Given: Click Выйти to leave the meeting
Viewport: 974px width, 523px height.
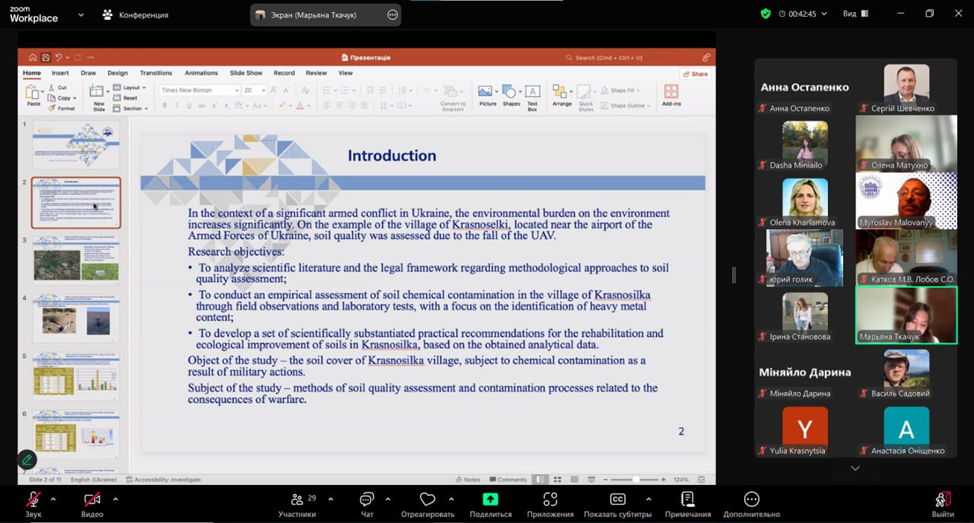Looking at the screenshot, I should (943, 504).
